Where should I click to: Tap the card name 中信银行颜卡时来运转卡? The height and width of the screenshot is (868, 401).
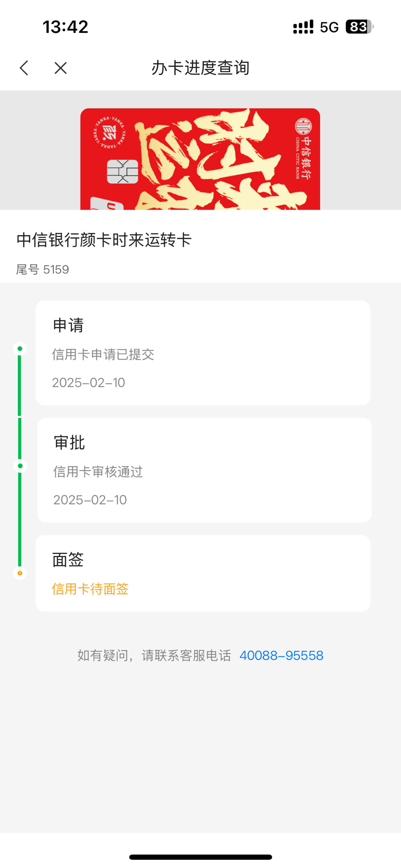pyautogui.click(x=104, y=240)
